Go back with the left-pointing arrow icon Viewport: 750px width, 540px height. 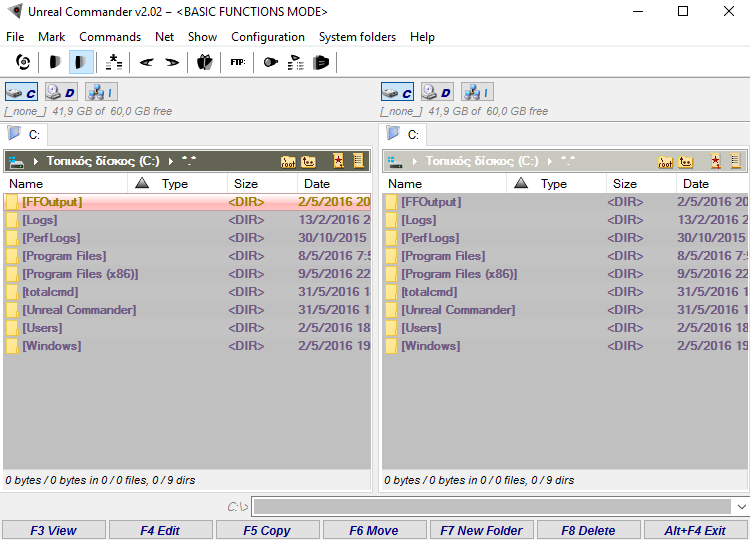point(146,62)
